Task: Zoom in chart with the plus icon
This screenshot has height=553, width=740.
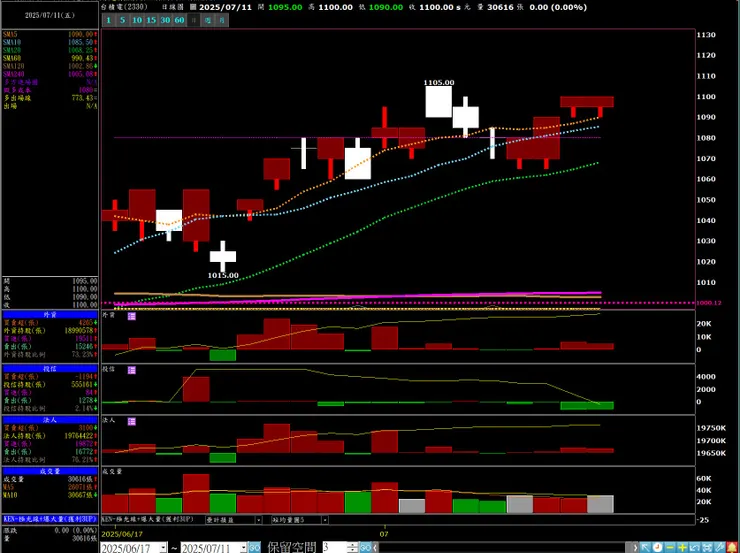Action: pos(682,547)
